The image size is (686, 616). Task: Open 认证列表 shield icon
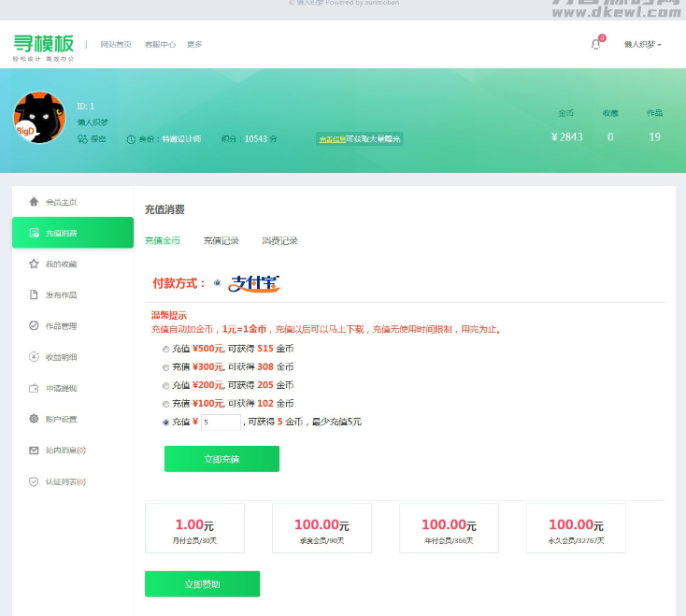point(34,481)
